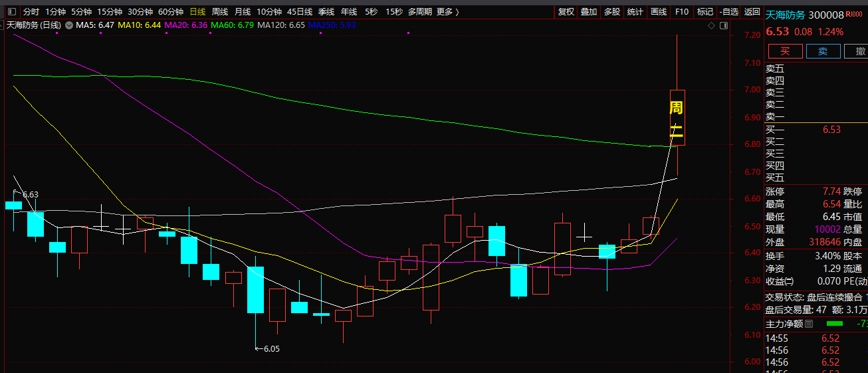
Task: Select the 30分钟 period tab
Action: 140,12
